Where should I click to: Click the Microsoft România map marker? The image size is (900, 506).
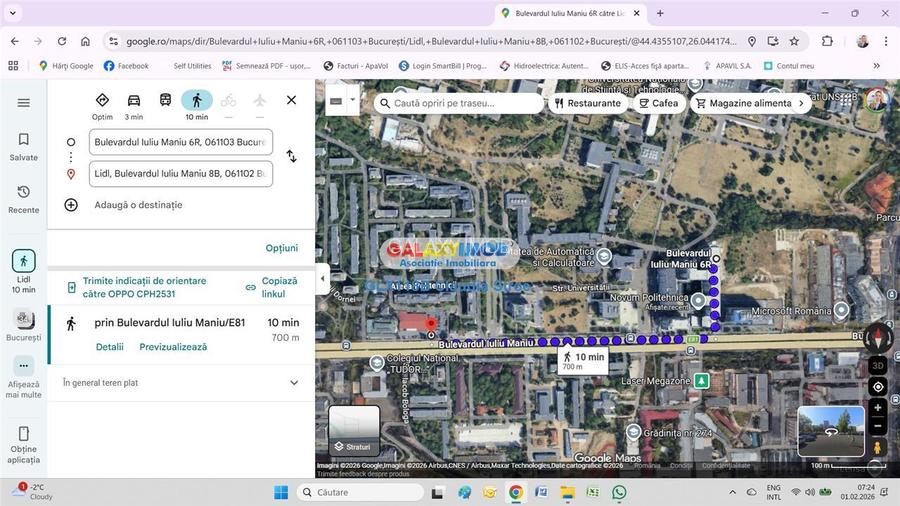[841, 310]
